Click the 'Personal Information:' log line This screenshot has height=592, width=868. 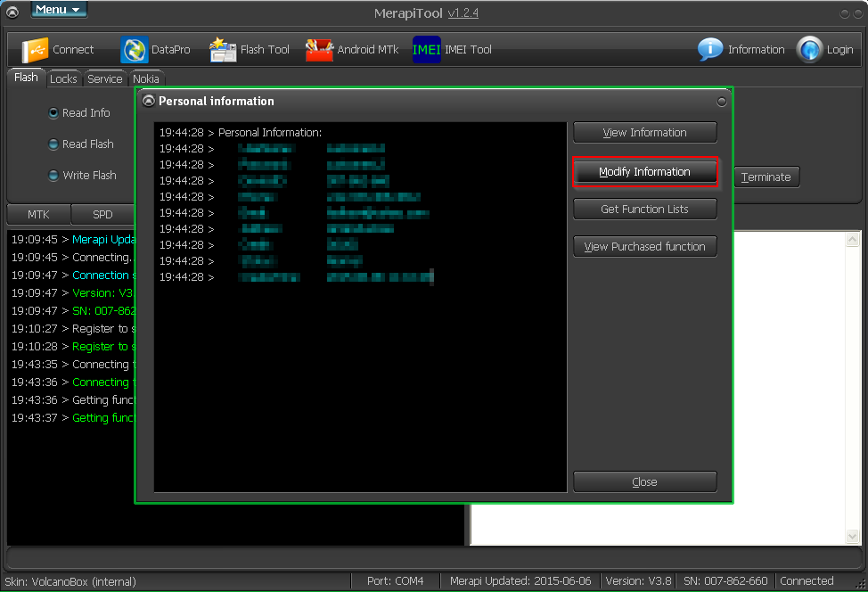[241, 133]
